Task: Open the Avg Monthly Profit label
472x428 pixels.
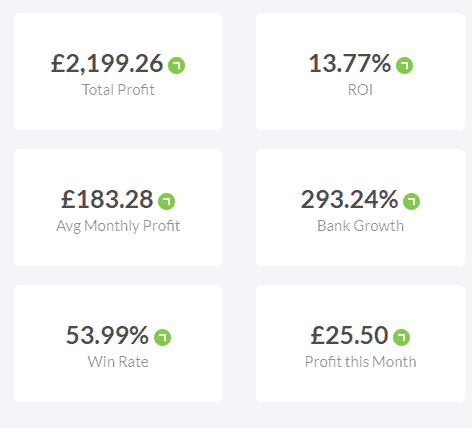Action: (118, 226)
